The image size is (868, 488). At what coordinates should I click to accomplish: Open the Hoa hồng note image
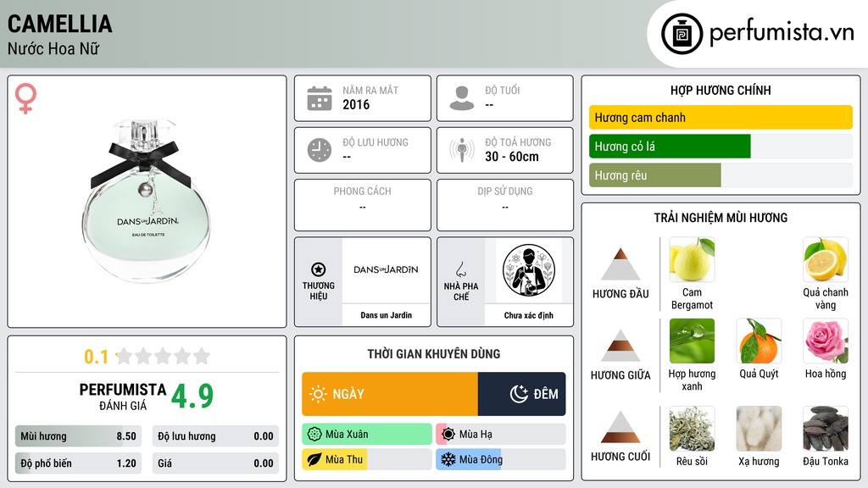826,341
